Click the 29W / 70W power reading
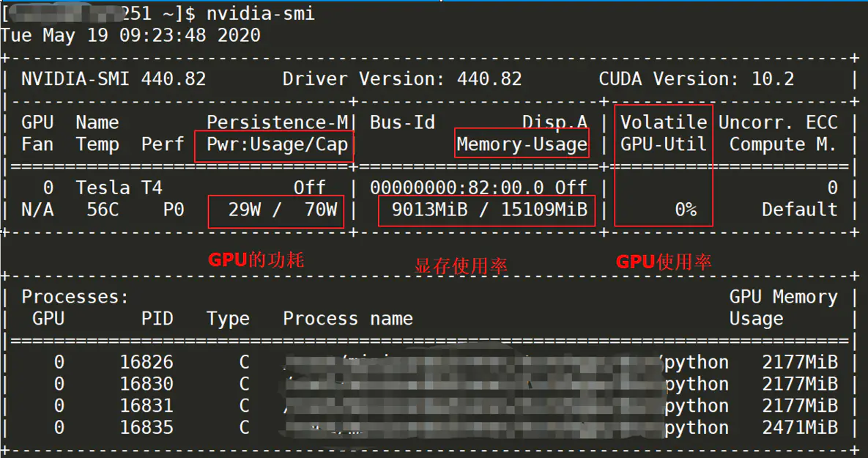The image size is (868, 458). [282, 210]
